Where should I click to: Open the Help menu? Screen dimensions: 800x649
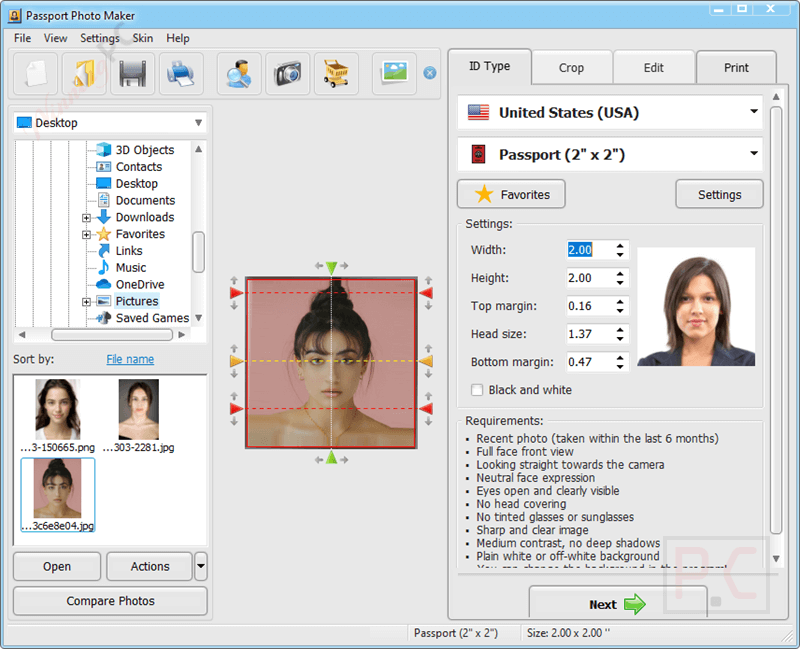(178, 38)
